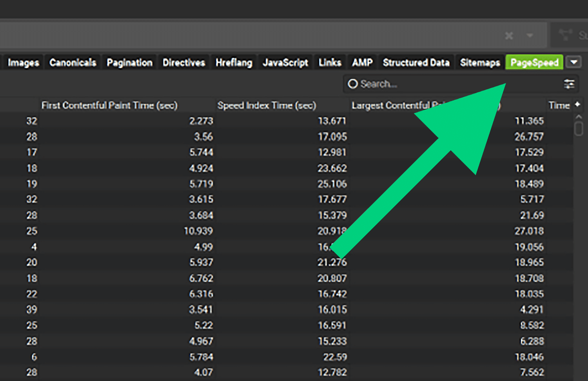The height and width of the screenshot is (381, 588).
Task: Click the first-column cell showing 39
Action: [x=32, y=310]
